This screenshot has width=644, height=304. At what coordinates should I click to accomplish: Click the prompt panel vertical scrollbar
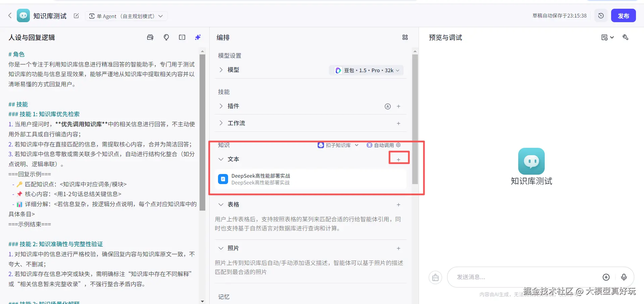202,132
